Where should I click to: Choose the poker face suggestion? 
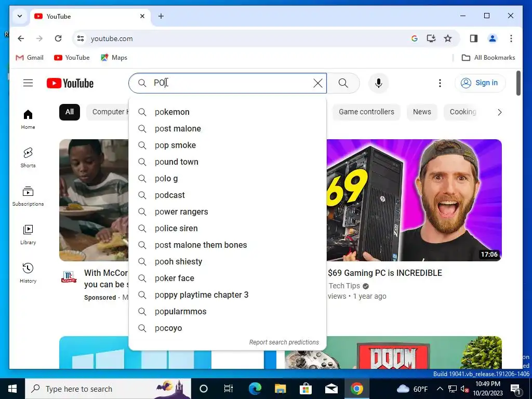tap(228, 278)
